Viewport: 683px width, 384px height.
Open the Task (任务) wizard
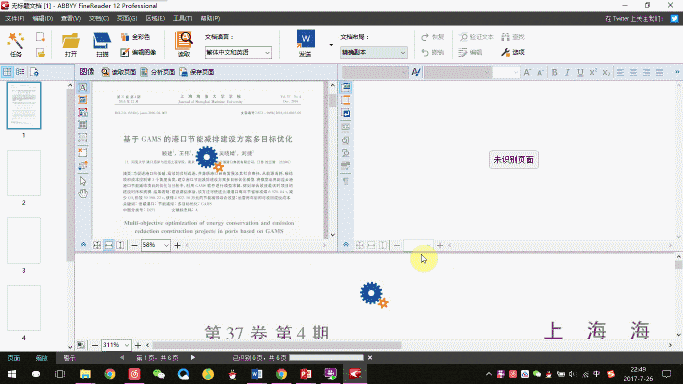[15, 44]
